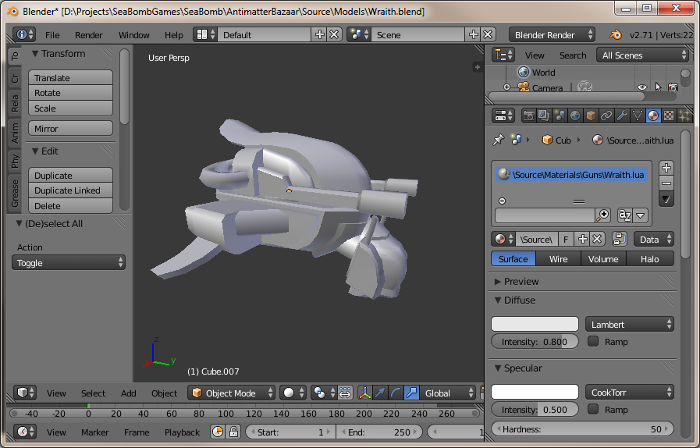
Task: Click the pin icon in properties breadcrumb
Action: click(x=498, y=140)
